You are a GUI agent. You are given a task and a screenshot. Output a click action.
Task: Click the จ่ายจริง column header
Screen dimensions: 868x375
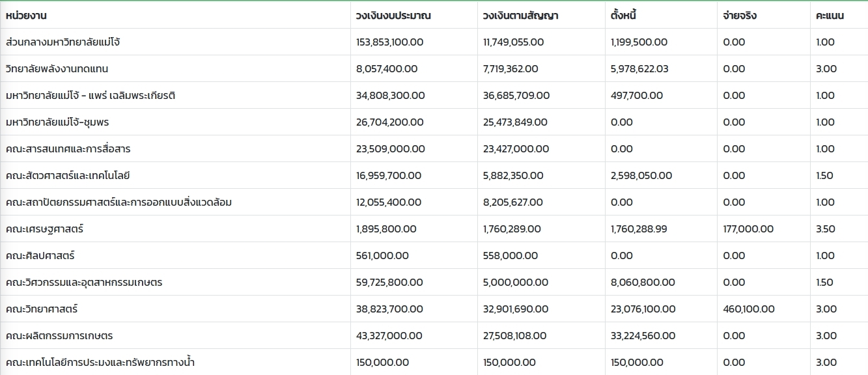740,16
